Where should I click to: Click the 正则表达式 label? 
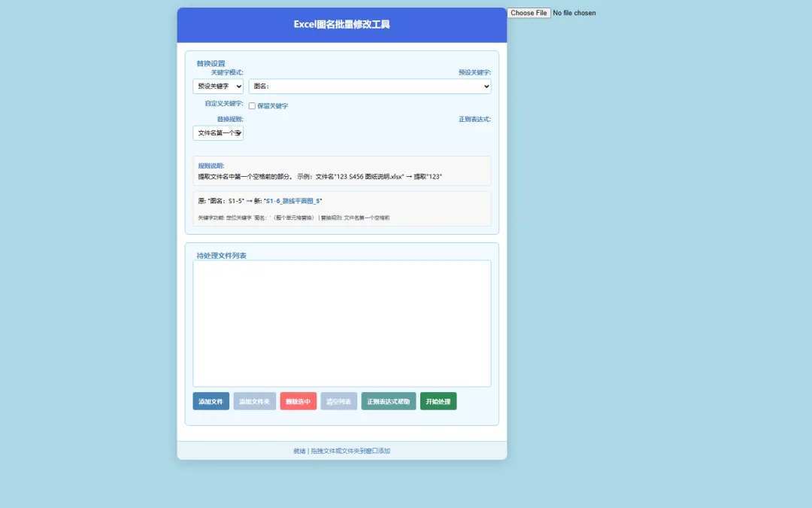(475, 119)
